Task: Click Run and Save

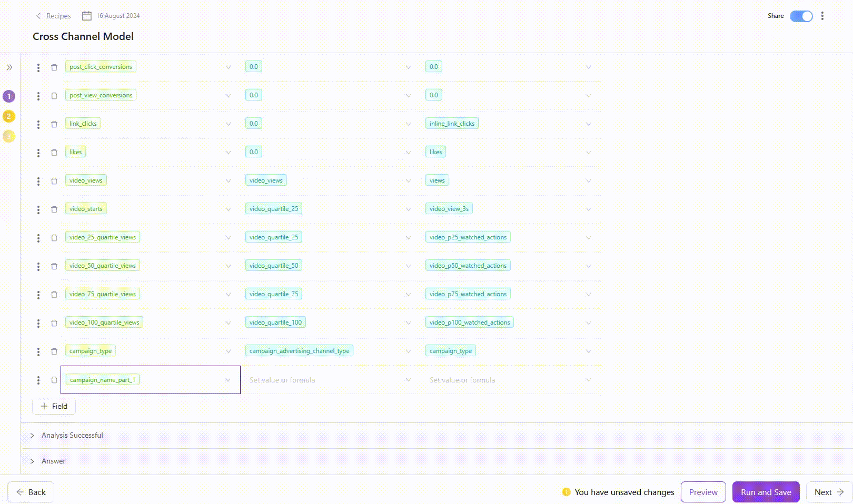Action: point(766,492)
